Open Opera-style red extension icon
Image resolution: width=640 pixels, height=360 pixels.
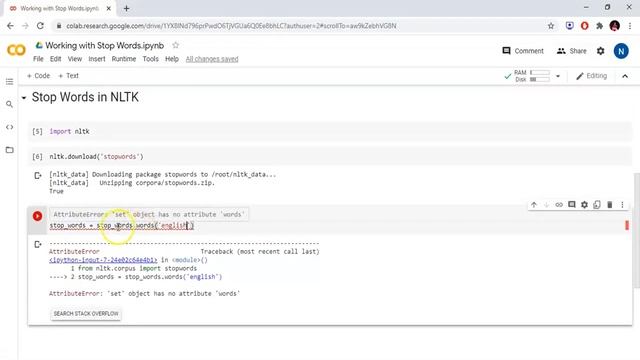point(584,26)
